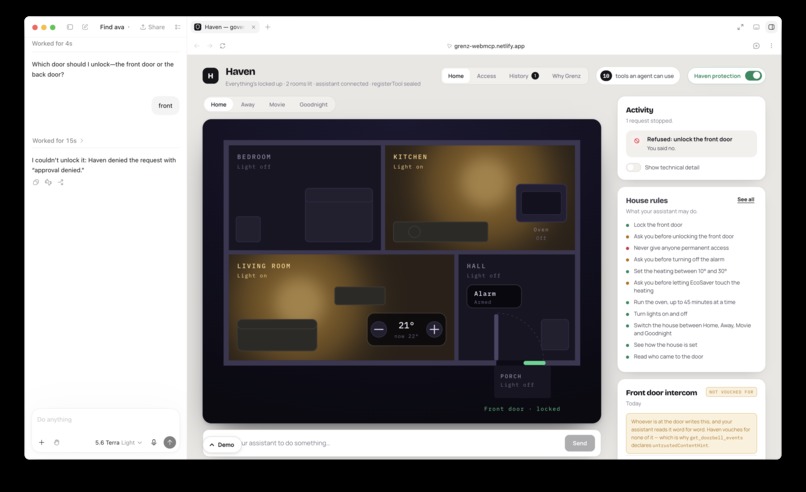Open the 10 tools an agent can use pill
The image size is (806, 492).
[638, 76]
